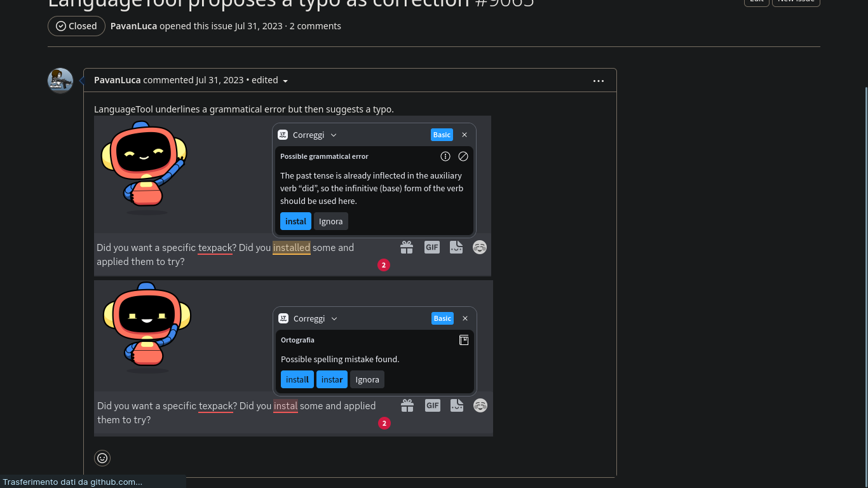
Task: Click the laughing emoji icon in the first row
Action: tap(480, 247)
